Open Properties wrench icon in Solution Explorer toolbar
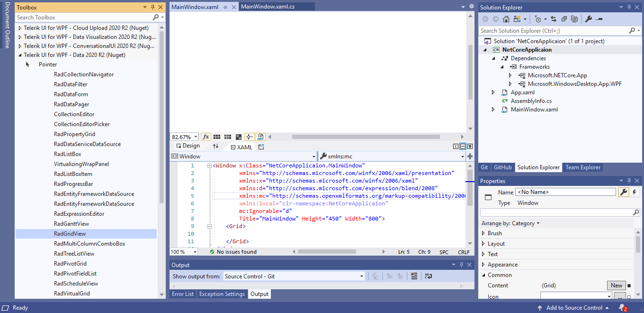This screenshot has height=313, width=644. (x=589, y=19)
